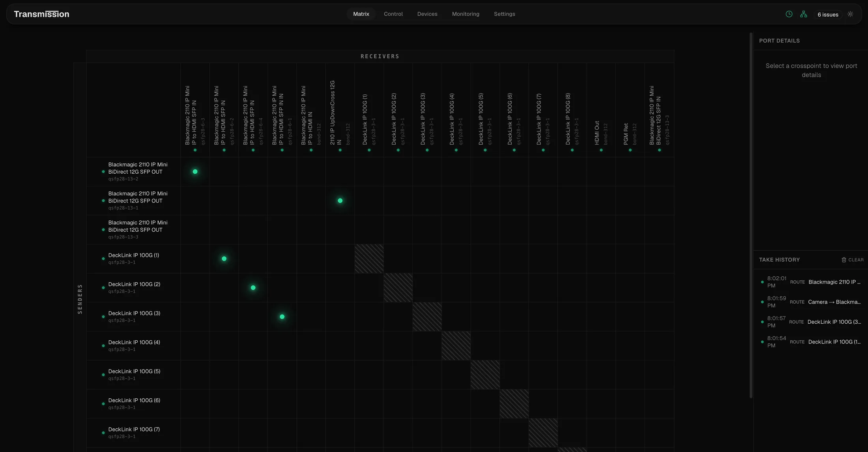
Task: Click the matrix vertical scrollbar
Action: click(x=751, y=216)
